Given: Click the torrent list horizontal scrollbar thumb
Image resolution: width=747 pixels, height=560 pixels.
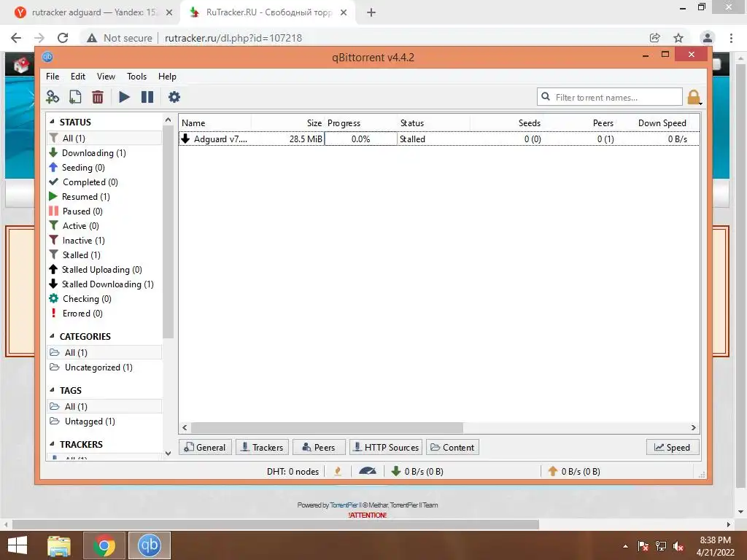Looking at the screenshot, I should 327,427.
